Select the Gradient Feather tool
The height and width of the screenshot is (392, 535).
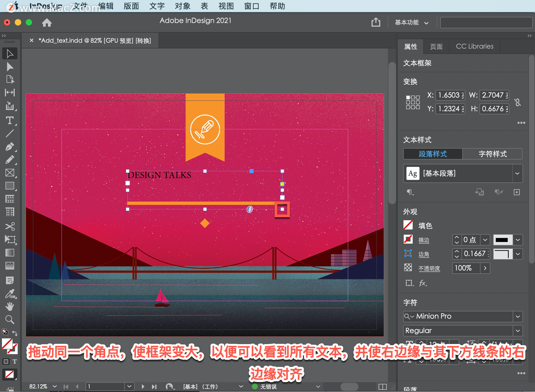click(x=10, y=266)
